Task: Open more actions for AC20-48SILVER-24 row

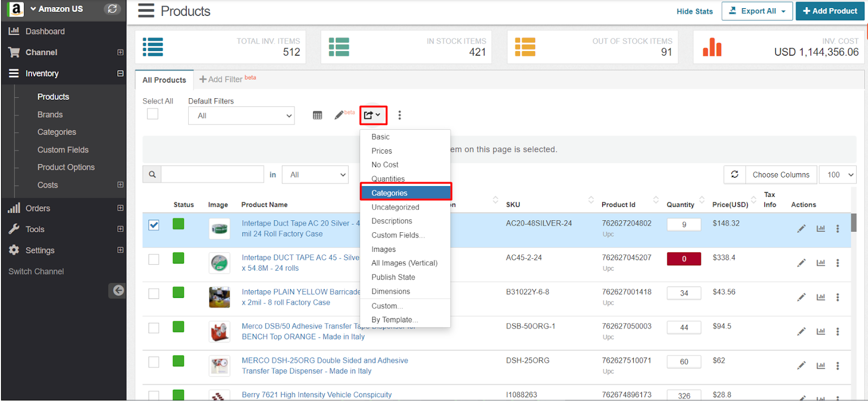Action: [x=838, y=228]
